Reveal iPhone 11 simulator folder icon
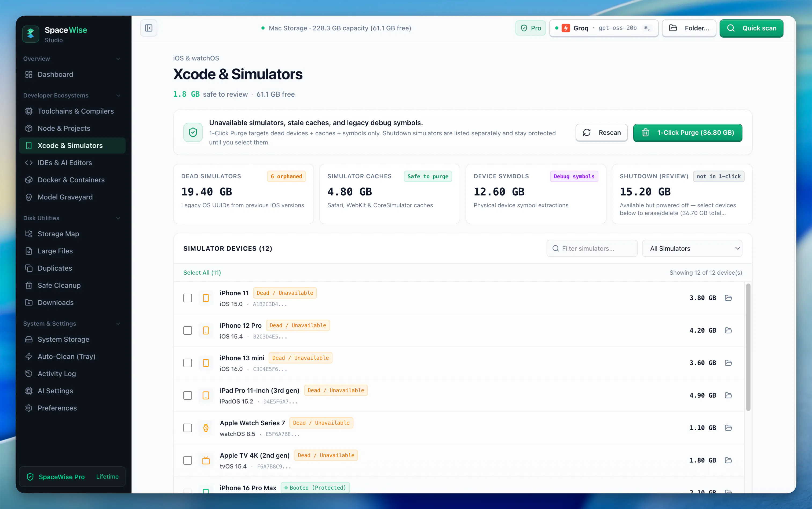Viewport: 812px width, 509px height. click(x=728, y=298)
